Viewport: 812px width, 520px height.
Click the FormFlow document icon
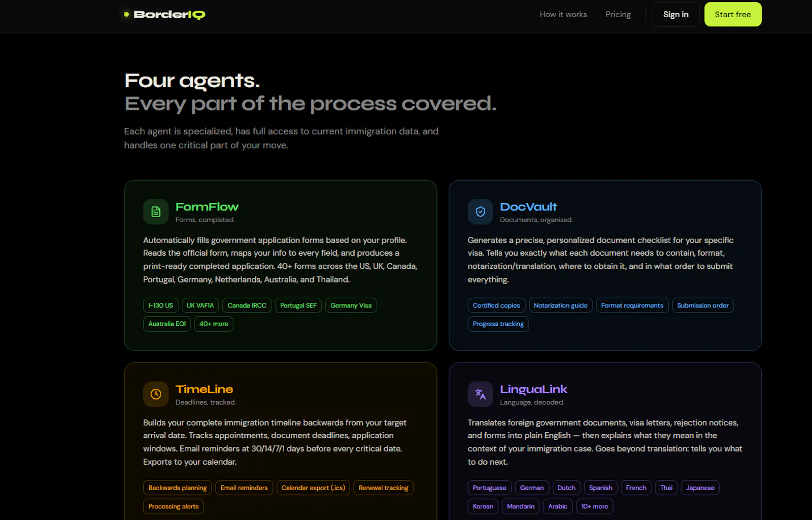156,212
